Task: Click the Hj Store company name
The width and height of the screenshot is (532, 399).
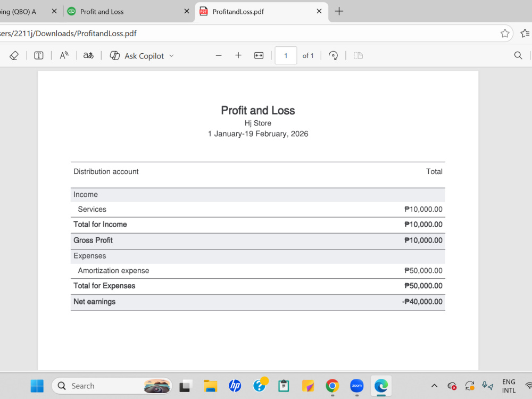Action: (x=258, y=123)
